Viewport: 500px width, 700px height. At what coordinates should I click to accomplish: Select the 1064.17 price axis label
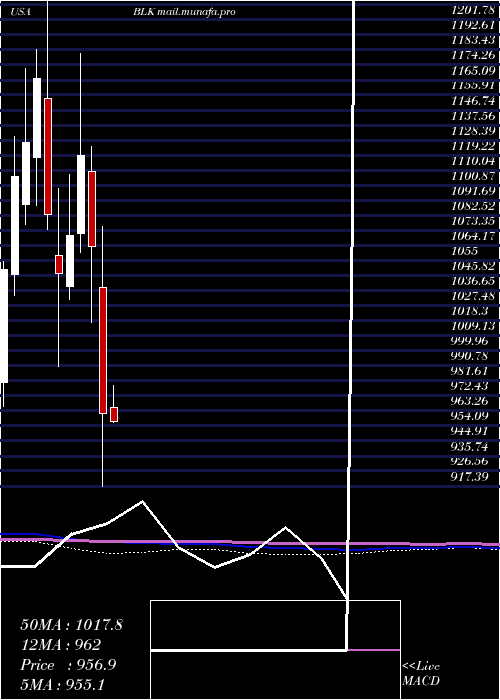[x=474, y=236]
